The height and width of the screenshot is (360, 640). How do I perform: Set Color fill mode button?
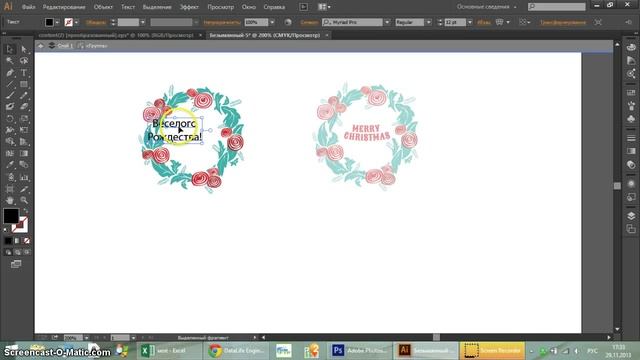[8, 241]
